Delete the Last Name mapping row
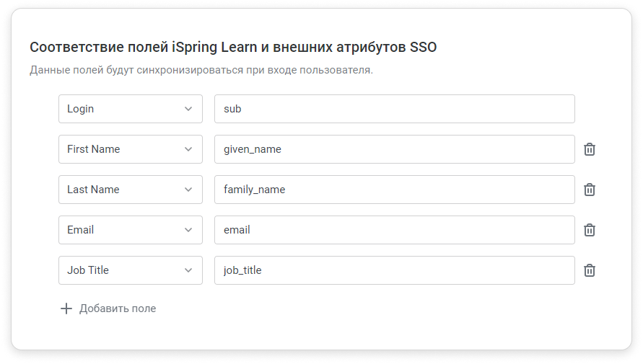643x364 pixels. pyautogui.click(x=590, y=190)
